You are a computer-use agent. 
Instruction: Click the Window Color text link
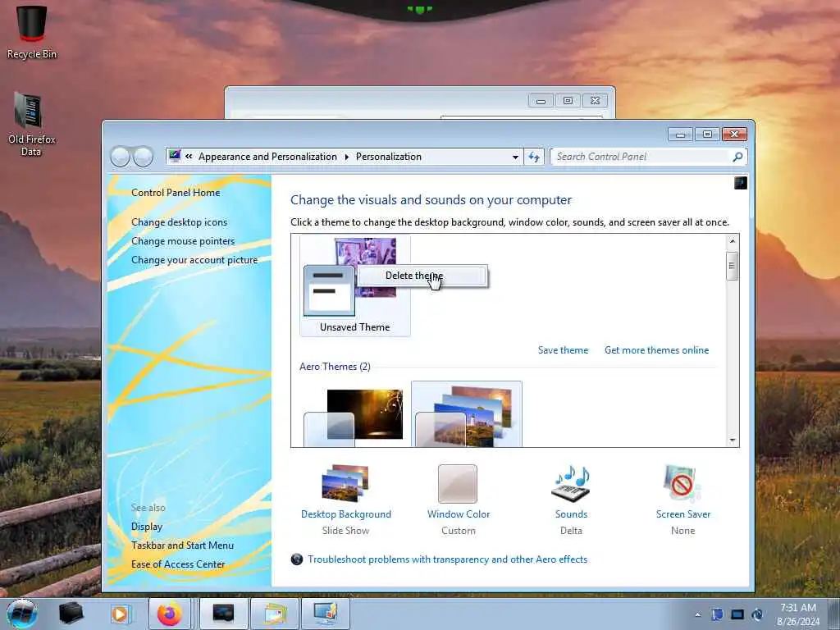pyautogui.click(x=458, y=514)
